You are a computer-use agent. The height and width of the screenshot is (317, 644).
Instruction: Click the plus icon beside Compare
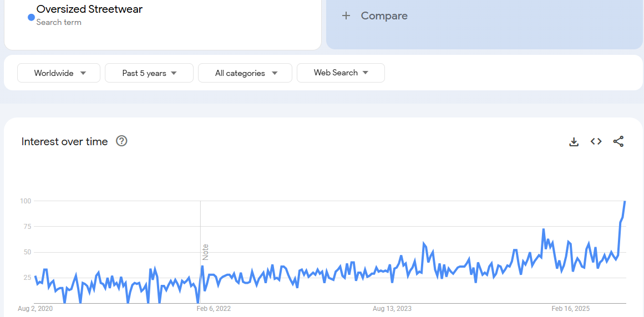(346, 16)
